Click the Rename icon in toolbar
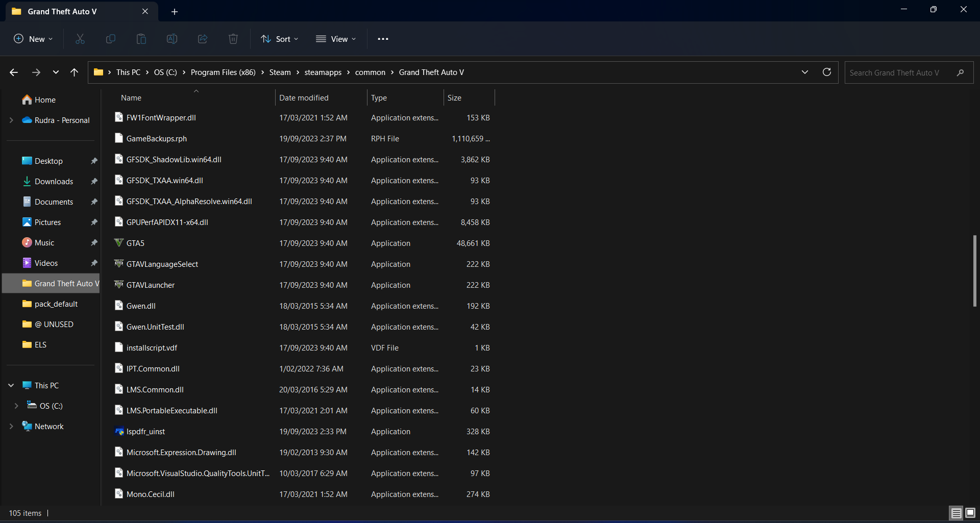Viewport: 980px width, 523px height. [172, 39]
